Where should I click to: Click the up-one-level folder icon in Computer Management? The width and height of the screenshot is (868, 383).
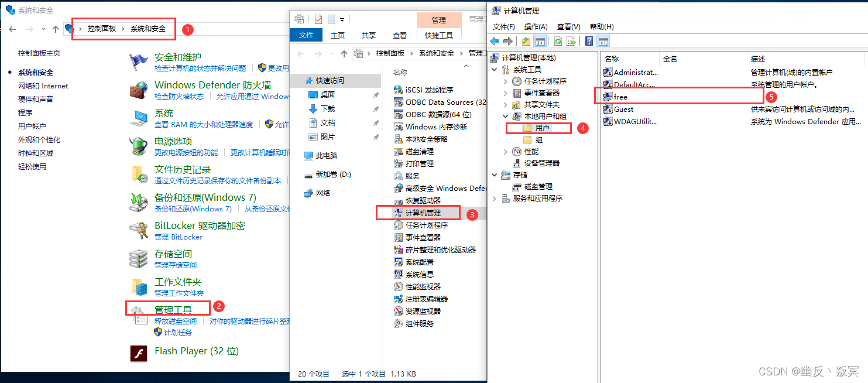pyautogui.click(x=526, y=41)
